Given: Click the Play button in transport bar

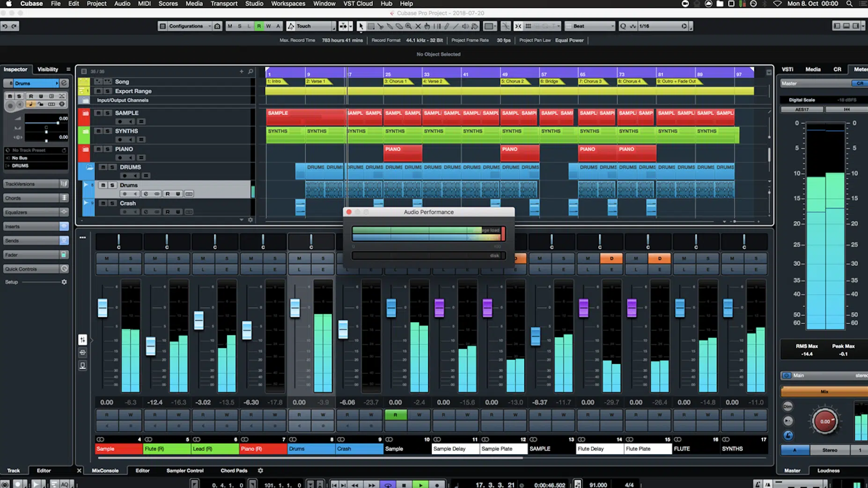Looking at the screenshot, I should point(420,485).
